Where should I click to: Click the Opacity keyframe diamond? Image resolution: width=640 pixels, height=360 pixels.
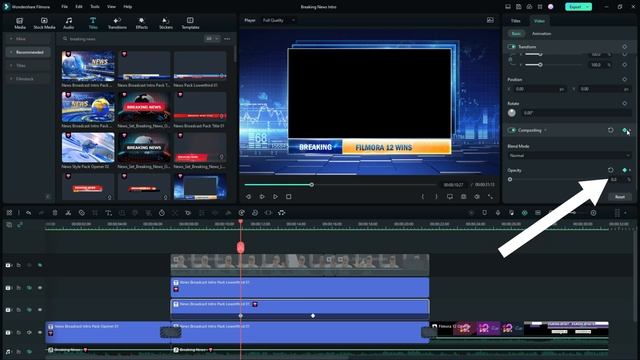point(624,170)
